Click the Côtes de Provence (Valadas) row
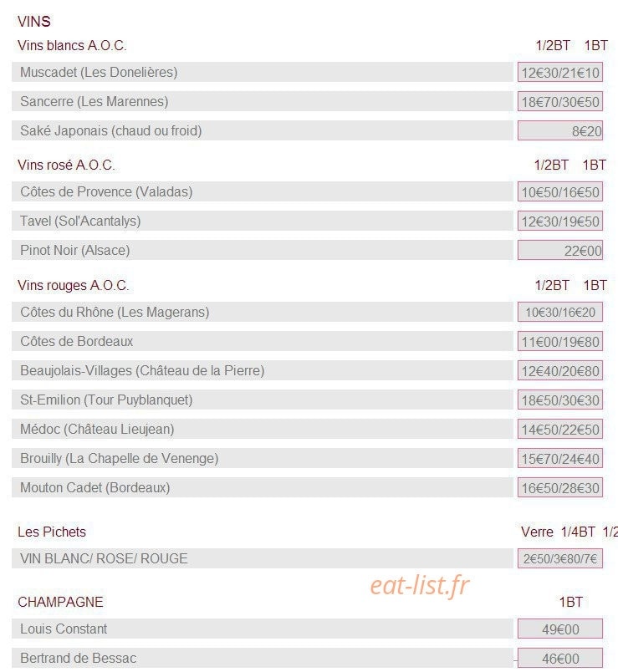Screen dimensions: 618x672 262,191
